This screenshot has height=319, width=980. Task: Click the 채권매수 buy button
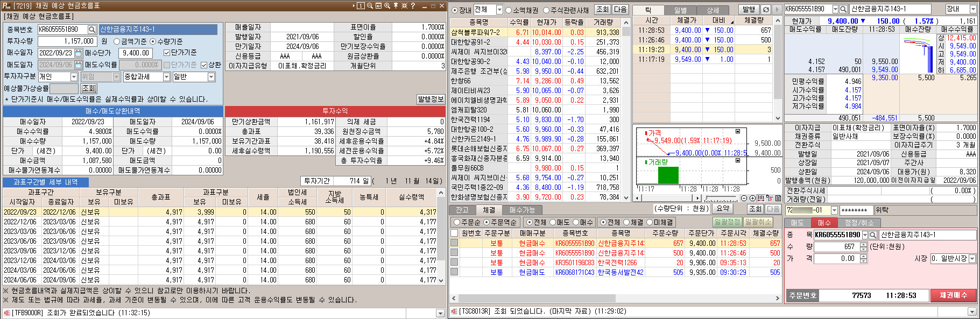(x=953, y=295)
